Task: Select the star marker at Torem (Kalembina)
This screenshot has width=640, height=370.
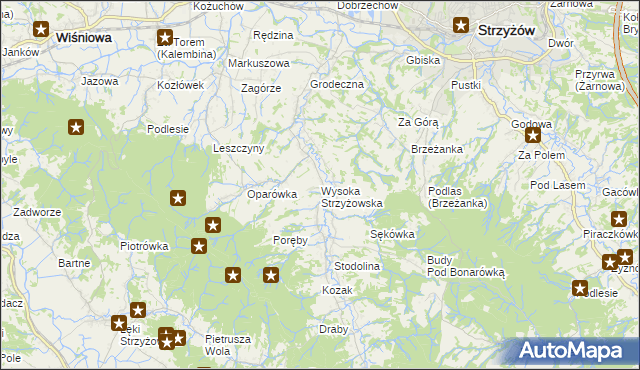Action: [164, 38]
